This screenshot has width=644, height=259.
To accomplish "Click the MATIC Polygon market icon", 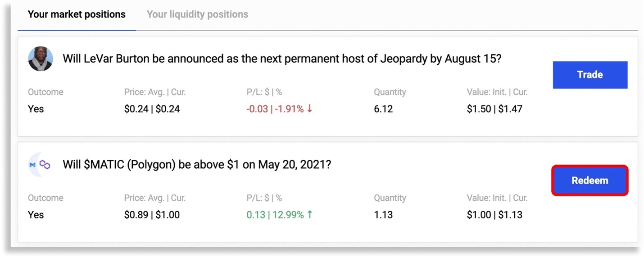I will click(x=40, y=165).
